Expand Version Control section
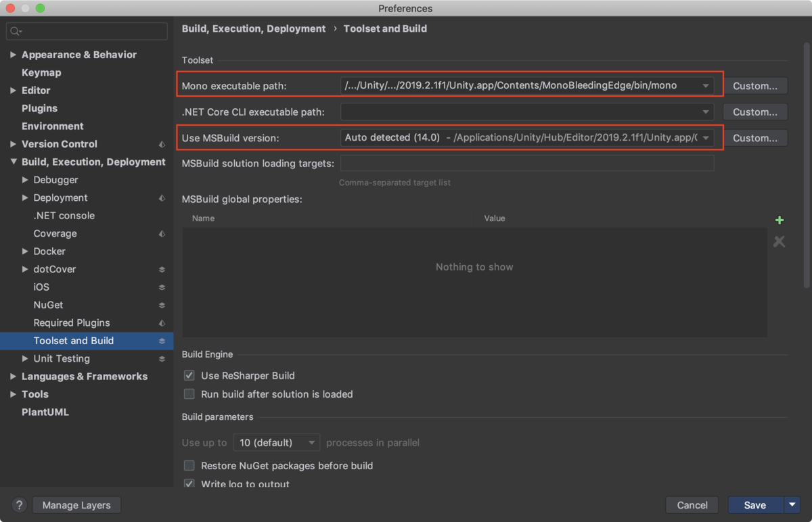The height and width of the screenshot is (522, 812). [13, 144]
